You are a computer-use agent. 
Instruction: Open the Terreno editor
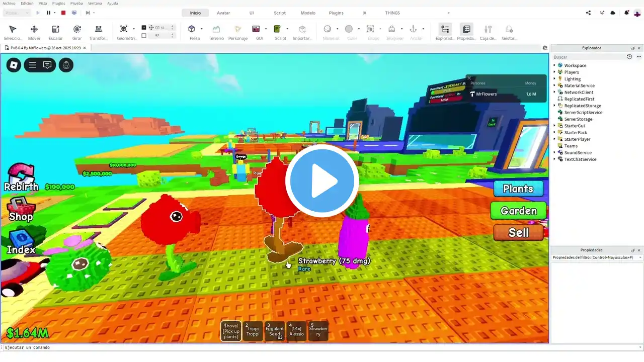(x=216, y=32)
